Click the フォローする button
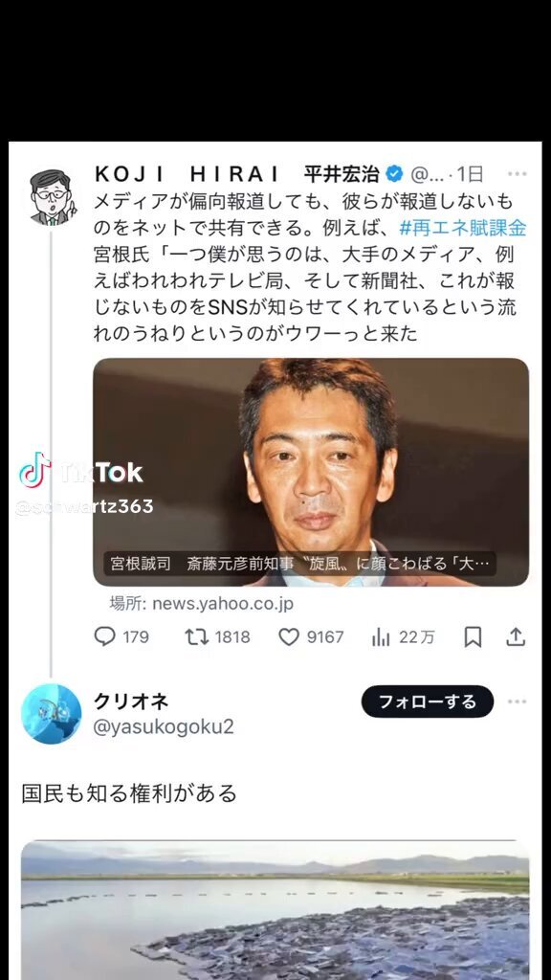The height and width of the screenshot is (980, 551). [x=428, y=702]
